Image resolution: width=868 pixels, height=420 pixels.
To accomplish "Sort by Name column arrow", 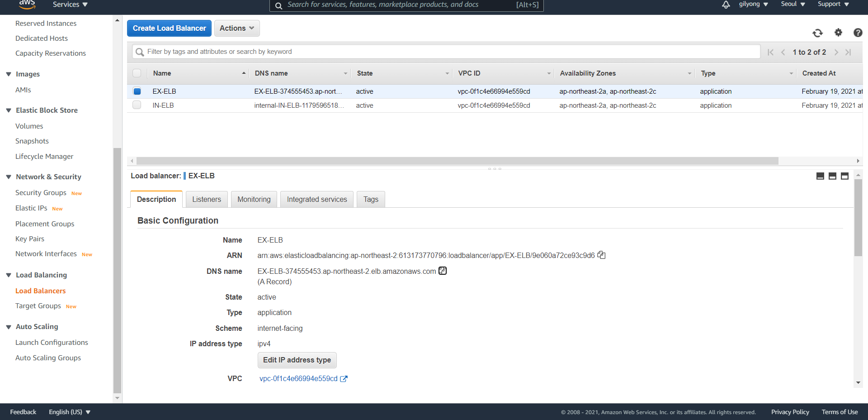I will pos(244,73).
